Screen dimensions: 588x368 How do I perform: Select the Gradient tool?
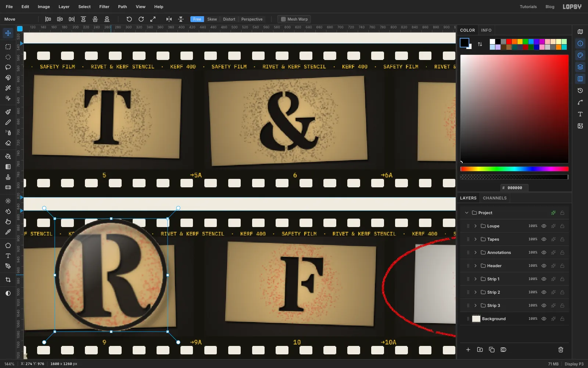point(8,167)
